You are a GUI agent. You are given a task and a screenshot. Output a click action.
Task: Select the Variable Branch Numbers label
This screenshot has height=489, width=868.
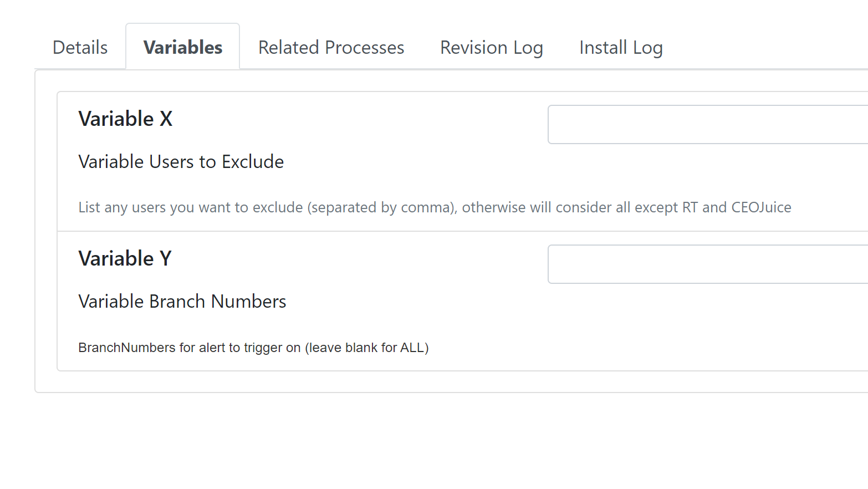182,302
